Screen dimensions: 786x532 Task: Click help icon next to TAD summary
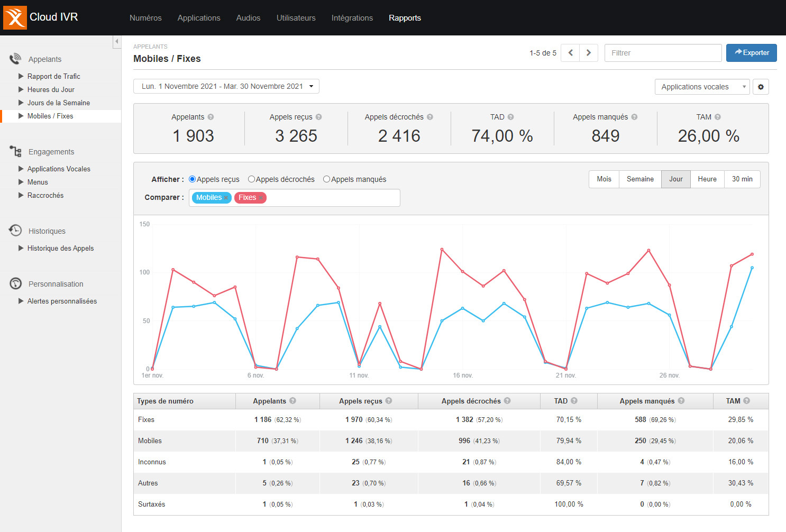[x=510, y=117]
